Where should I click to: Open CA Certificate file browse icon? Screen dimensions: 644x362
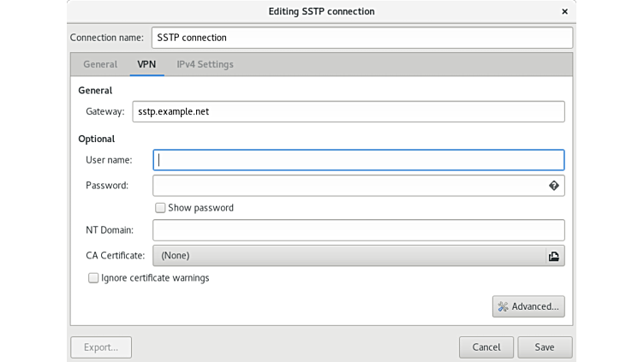[x=553, y=255]
